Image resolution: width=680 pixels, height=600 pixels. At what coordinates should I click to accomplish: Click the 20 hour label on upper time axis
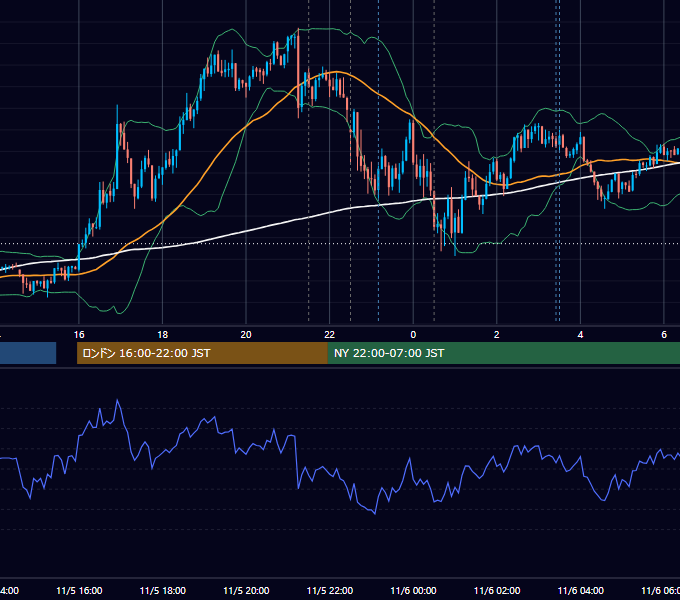(x=246, y=335)
